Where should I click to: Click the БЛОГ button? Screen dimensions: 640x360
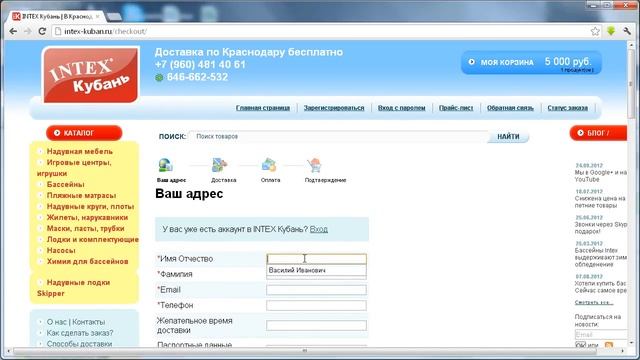click(x=598, y=133)
